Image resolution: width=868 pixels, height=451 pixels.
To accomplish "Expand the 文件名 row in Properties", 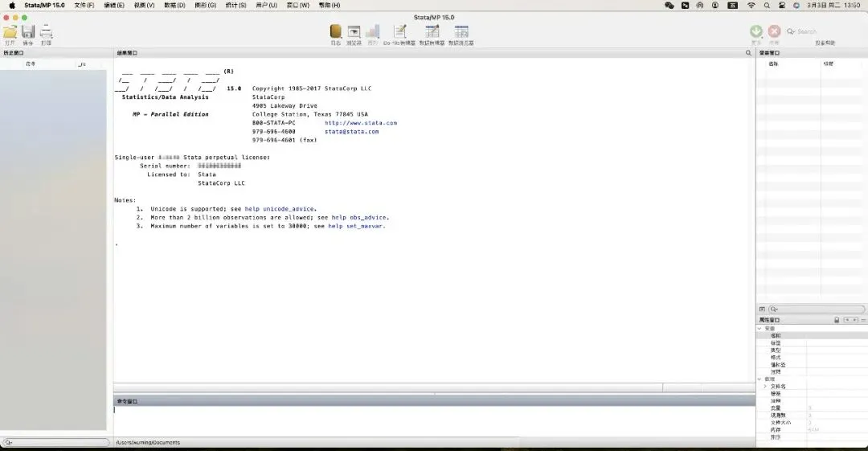I will pos(766,386).
